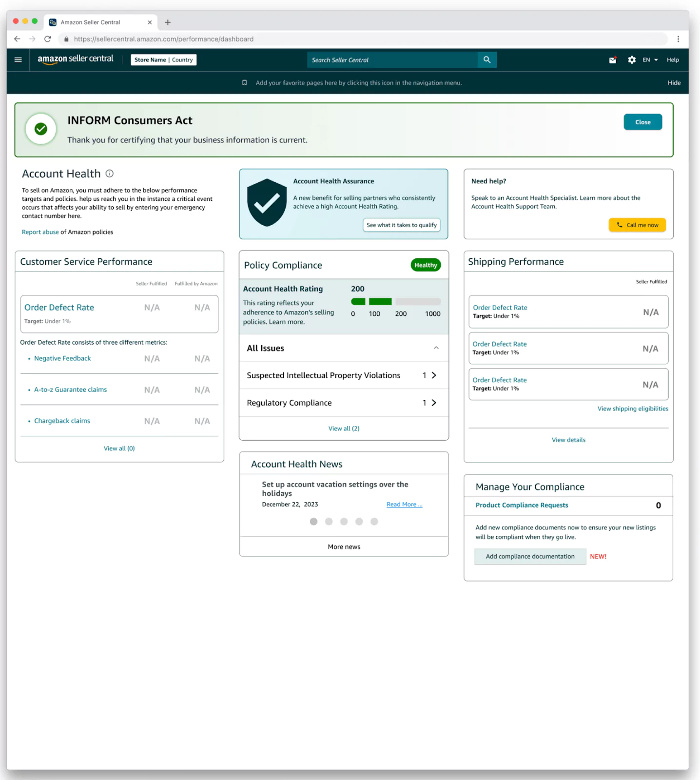Click the Account Health info icon
The width and height of the screenshot is (700, 780).
tap(110, 174)
